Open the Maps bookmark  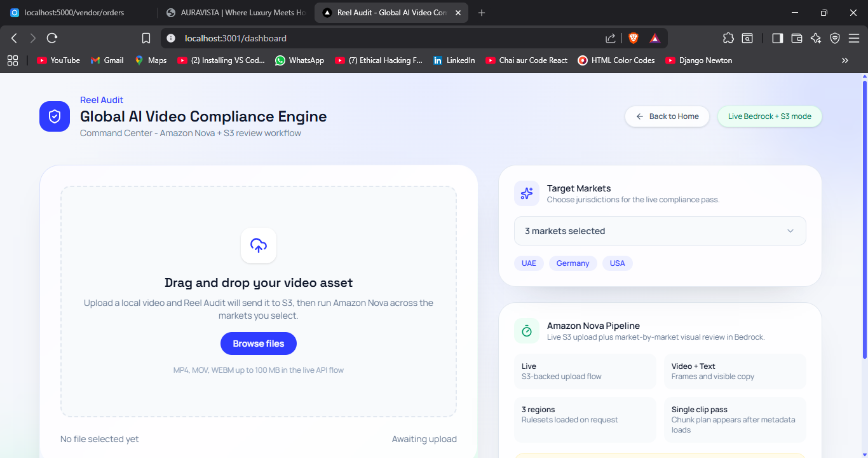tap(151, 60)
